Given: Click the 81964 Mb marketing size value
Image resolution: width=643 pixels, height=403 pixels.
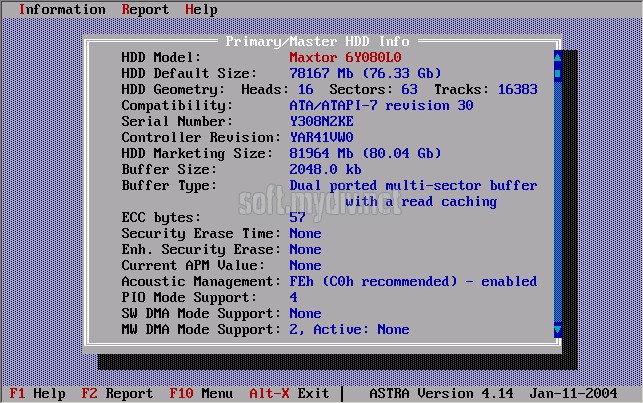Looking at the screenshot, I should tap(365, 153).
